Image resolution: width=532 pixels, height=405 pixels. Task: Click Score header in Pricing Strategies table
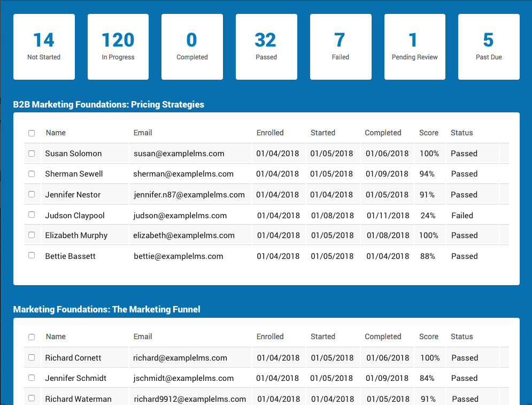[429, 133]
